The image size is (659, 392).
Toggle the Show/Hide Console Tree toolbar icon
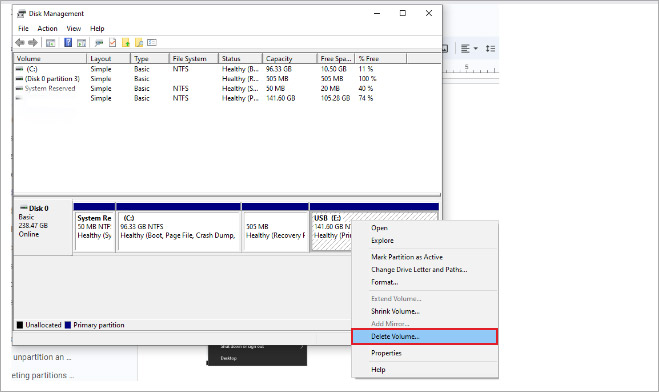coord(50,42)
